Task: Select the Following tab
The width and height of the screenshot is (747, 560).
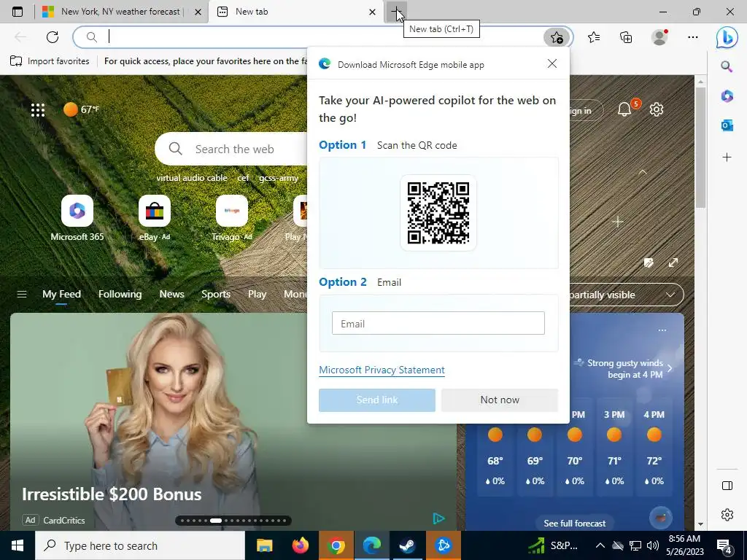Action: 120,295
